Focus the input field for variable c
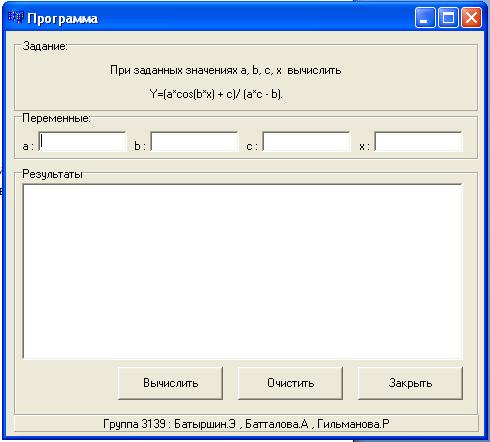The height and width of the screenshot is (442, 490). 307,141
